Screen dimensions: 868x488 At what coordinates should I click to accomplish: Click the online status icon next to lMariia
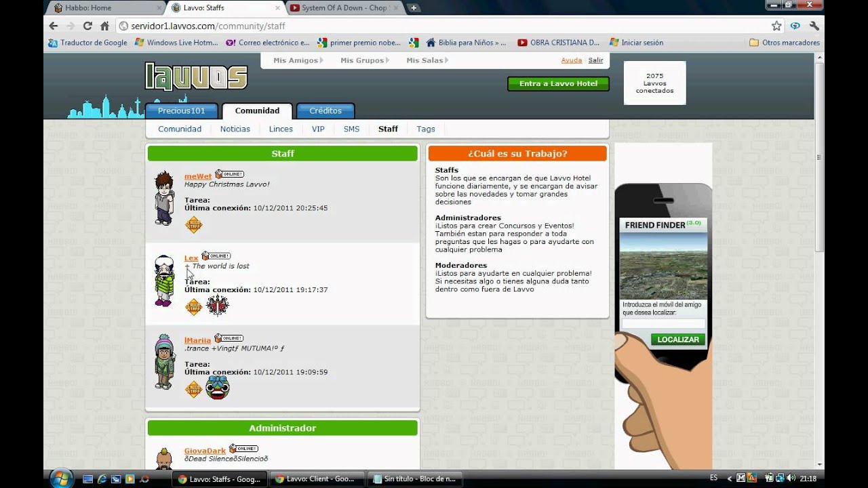tap(229, 338)
